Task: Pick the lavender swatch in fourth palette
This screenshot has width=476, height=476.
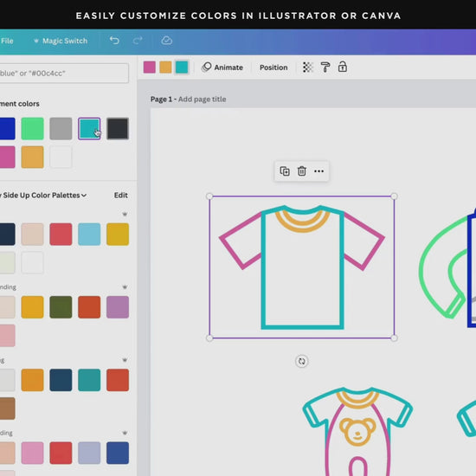Action: pyautogui.click(x=89, y=453)
